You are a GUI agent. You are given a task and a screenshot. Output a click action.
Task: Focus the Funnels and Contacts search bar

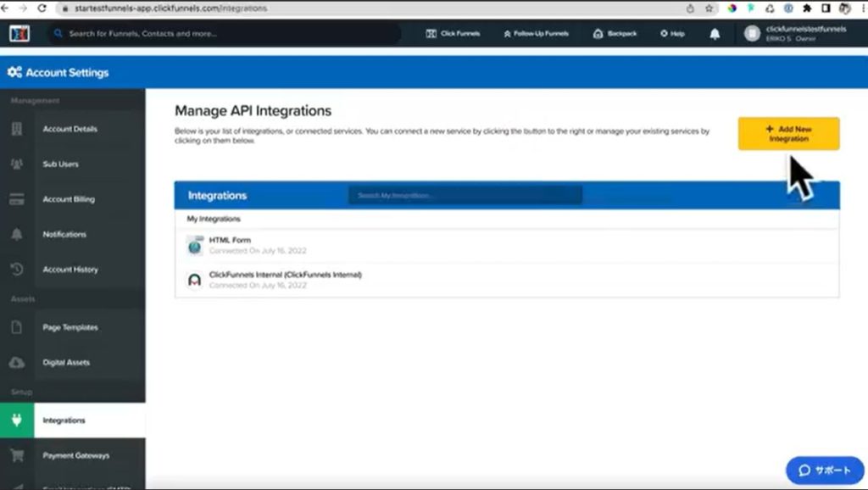[x=225, y=34]
